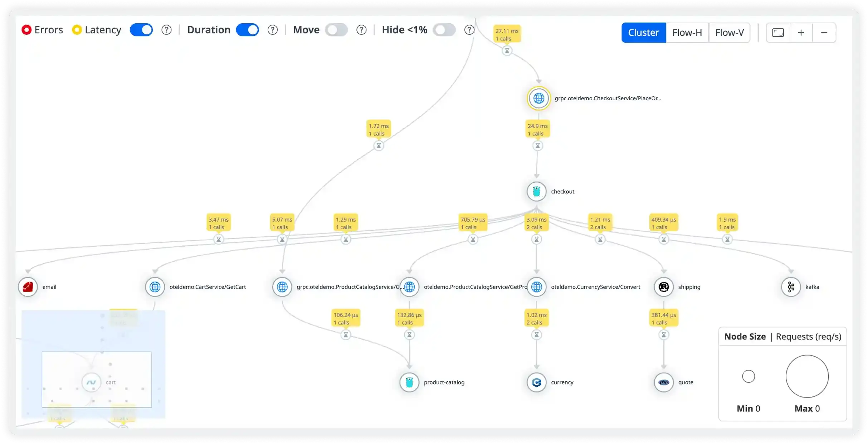Switch to Flow-H layout

coord(687,32)
